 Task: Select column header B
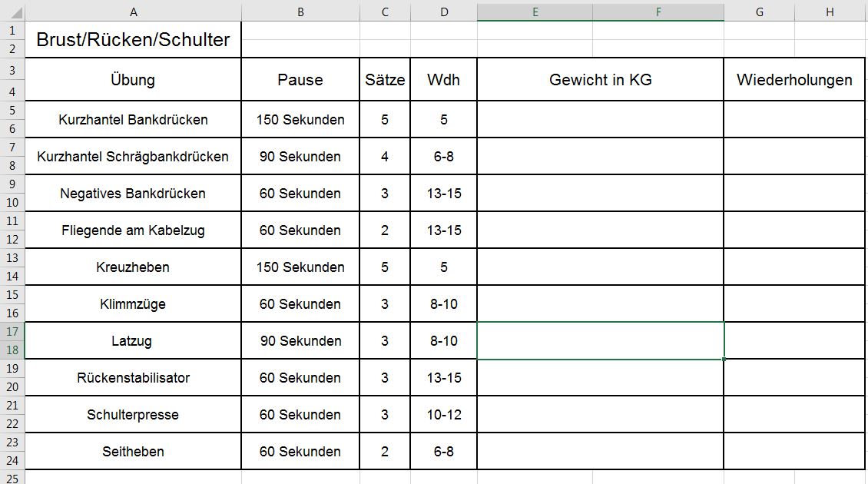point(300,12)
